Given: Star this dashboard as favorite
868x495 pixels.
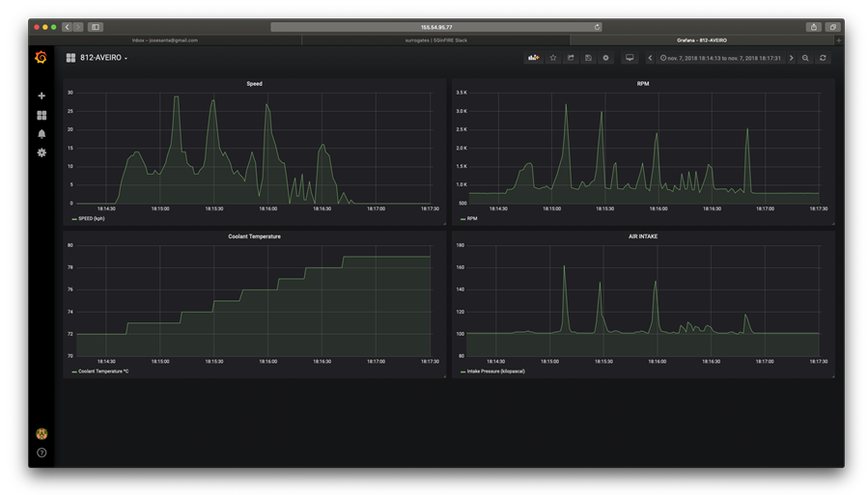Looking at the screenshot, I should point(553,58).
